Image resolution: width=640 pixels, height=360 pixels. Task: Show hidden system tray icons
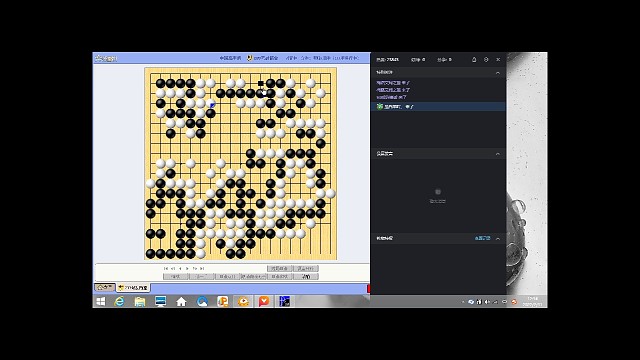[463, 302]
